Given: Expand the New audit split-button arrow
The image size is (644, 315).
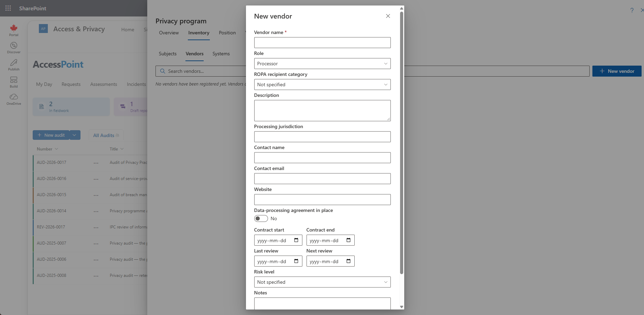Looking at the screenshot, I should click(x=75, y=135).
